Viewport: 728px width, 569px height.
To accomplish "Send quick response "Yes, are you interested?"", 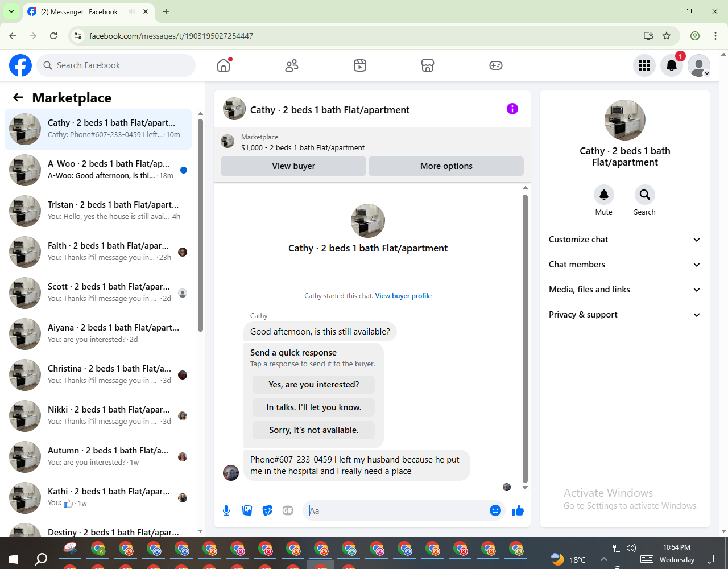I will pyautogui.click(x=314, y=385).
